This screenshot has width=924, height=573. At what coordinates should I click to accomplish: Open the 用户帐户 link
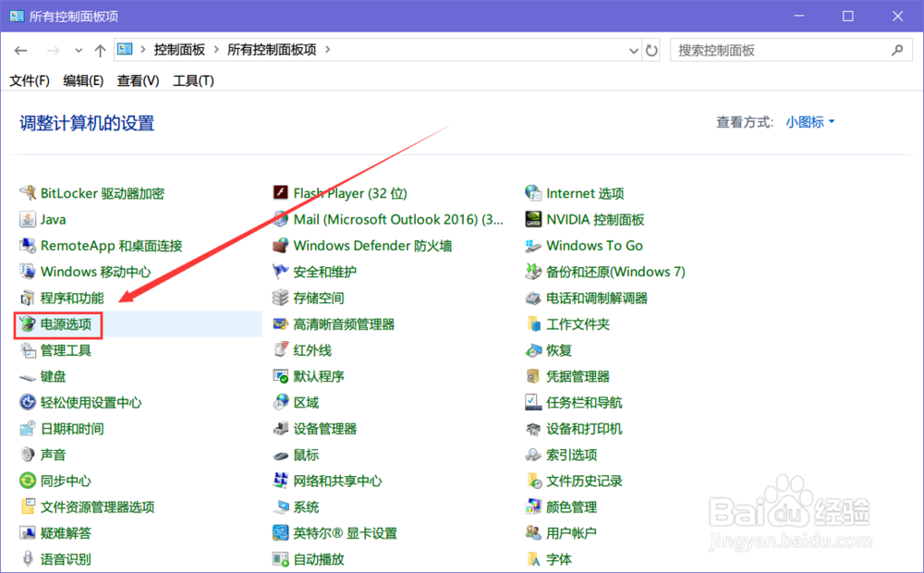tap(571, 533)
